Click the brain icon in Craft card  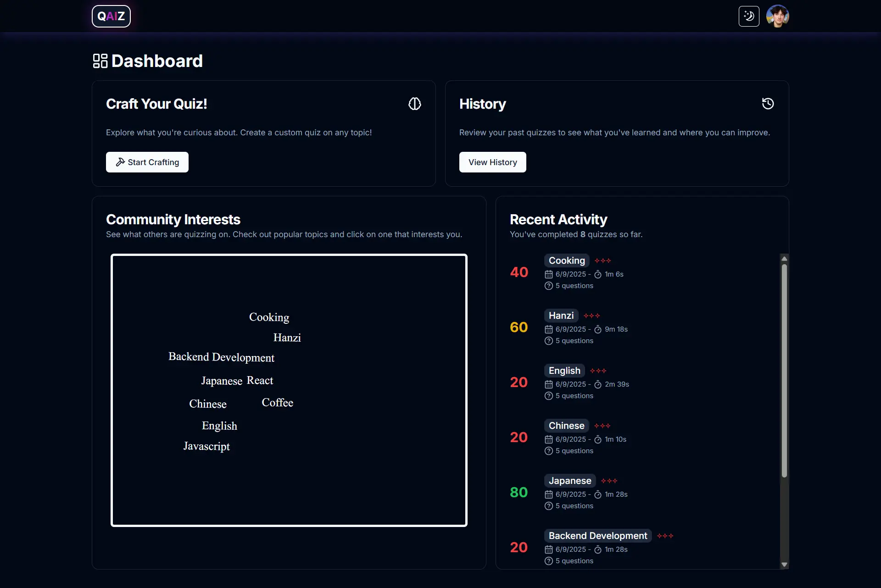414,104
